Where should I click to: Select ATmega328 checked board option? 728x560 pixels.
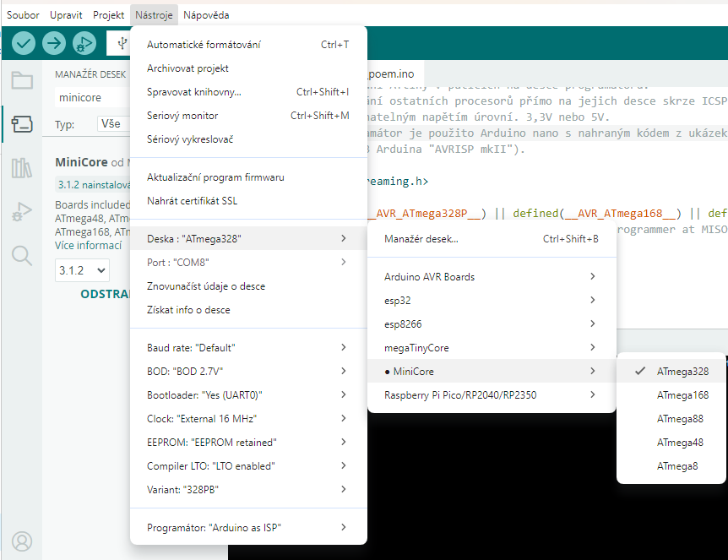click(x=682, y=371)
